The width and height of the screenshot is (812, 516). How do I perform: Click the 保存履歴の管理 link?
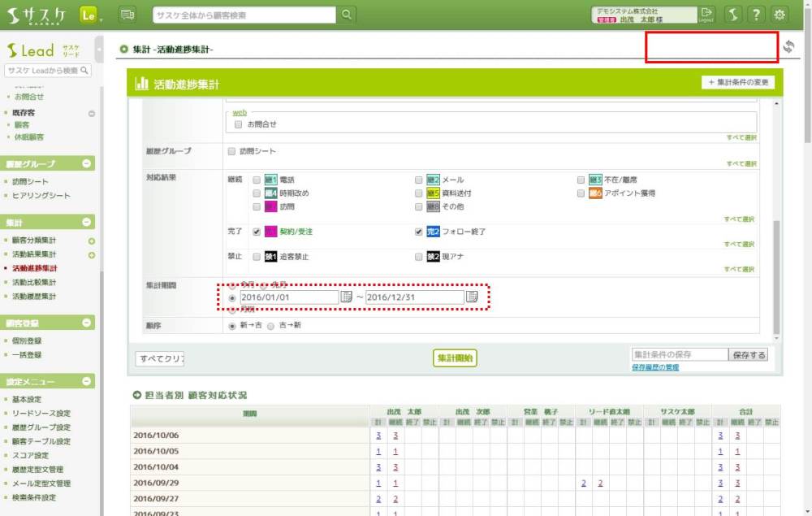click(654, 367)
